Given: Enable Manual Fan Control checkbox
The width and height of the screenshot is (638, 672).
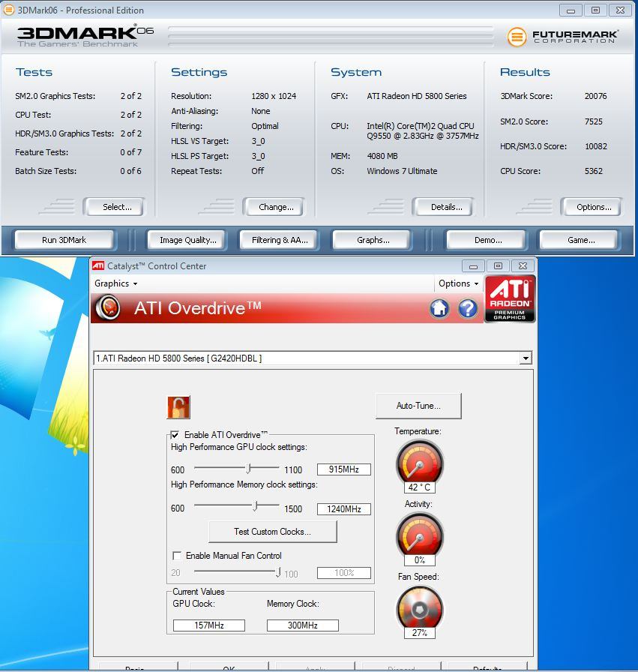Looking at the screenshot, I should pyautogui.click(x=176, y=556).
